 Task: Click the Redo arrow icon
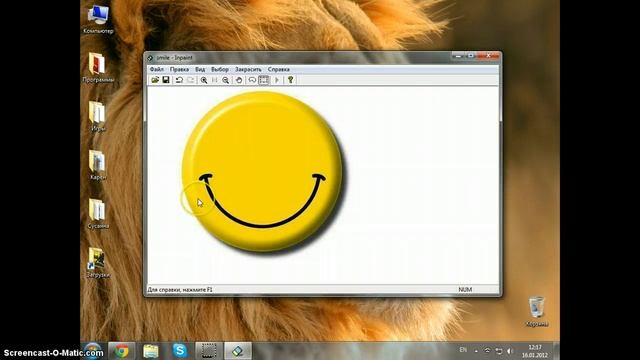coord(190,80)
